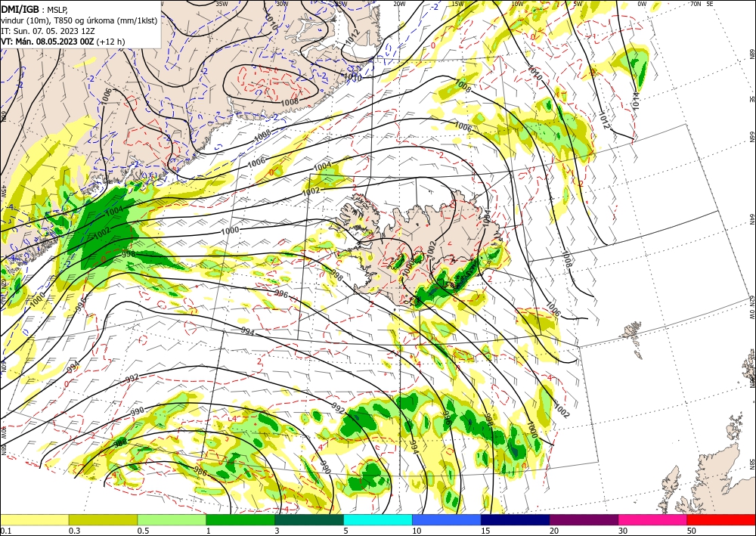
Task: Click the light green 0.5–1 legend swatch
Action: (x=172, y=519)
